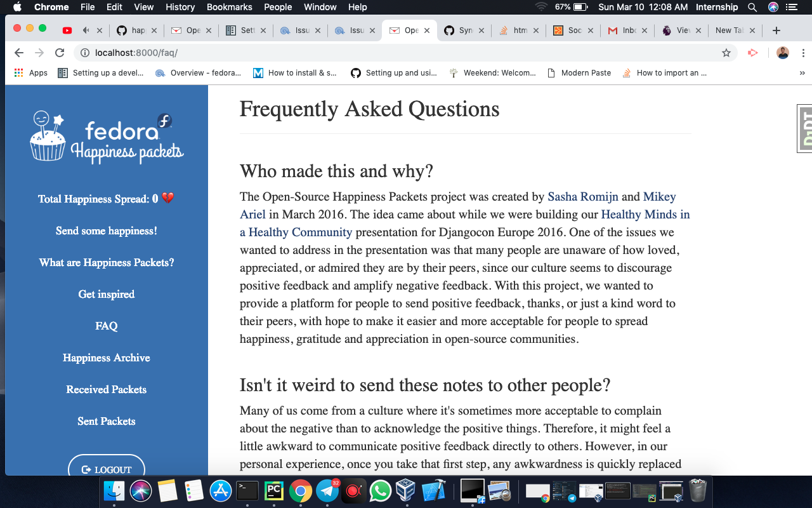The image size is (812, 508).
Task: Show hidden bookmarks via the chevron
Action: coord(802,73)
